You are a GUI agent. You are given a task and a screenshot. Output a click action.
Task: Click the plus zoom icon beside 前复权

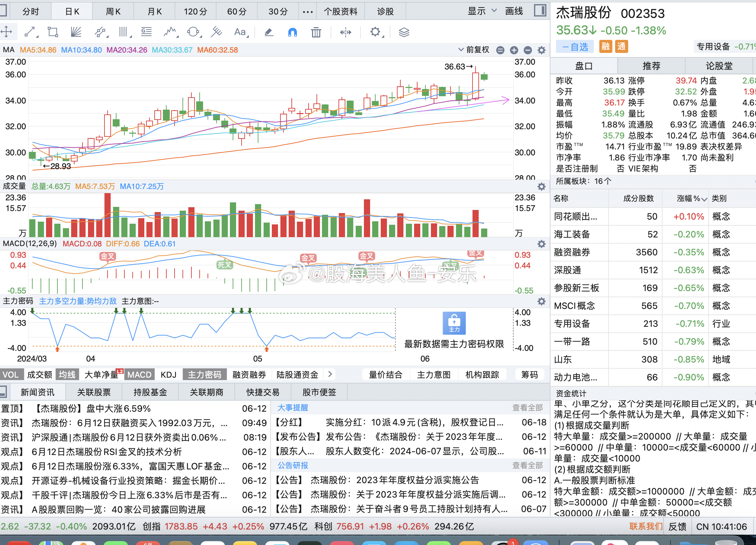point(514,50)
